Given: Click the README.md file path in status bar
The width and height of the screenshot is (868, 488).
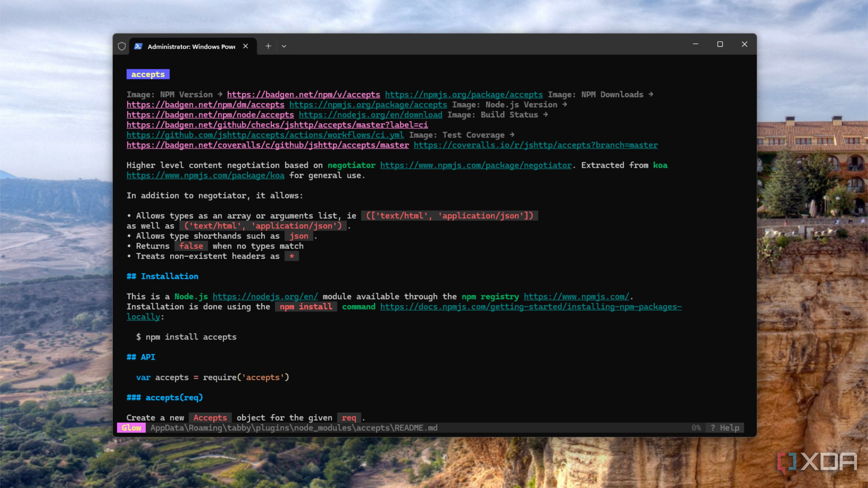Looking at the screenshot, I should (294, 428).
